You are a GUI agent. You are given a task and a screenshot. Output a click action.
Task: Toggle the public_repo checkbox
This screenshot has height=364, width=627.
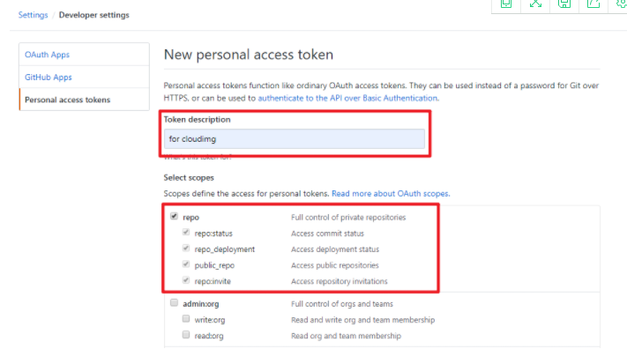186,264
